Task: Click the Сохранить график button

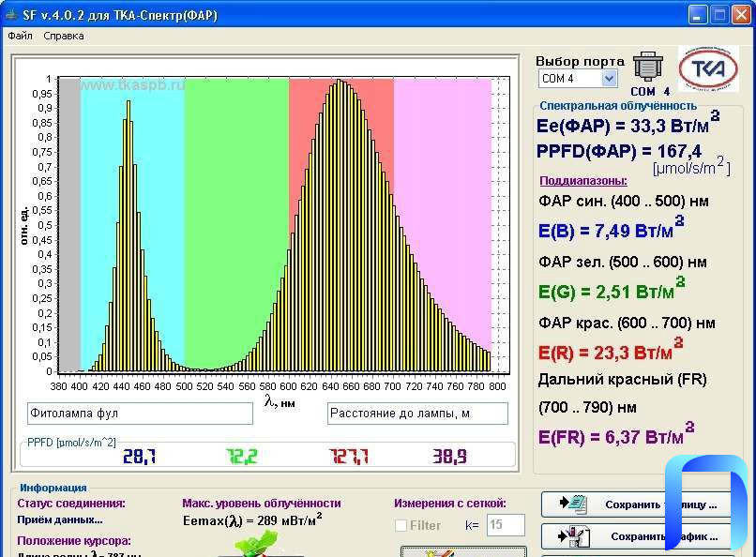Action: [x=637, y=536]
